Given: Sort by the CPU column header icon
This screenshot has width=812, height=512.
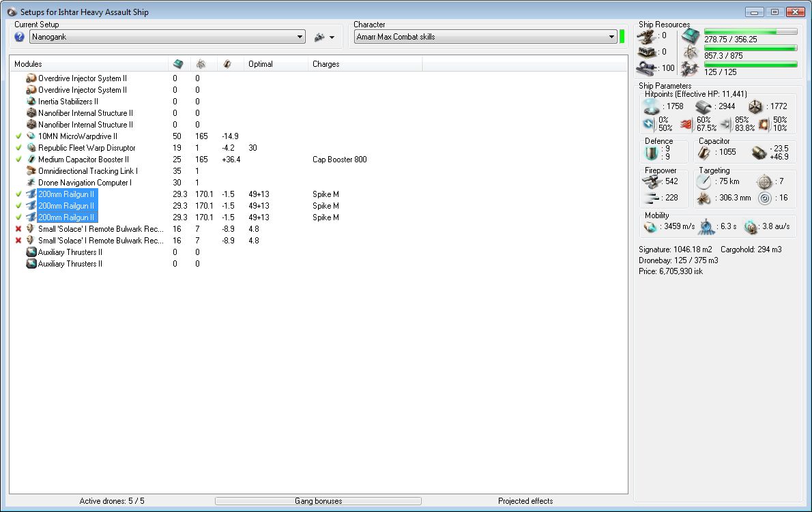Looking at the screenshot, I should coord(178,64).
